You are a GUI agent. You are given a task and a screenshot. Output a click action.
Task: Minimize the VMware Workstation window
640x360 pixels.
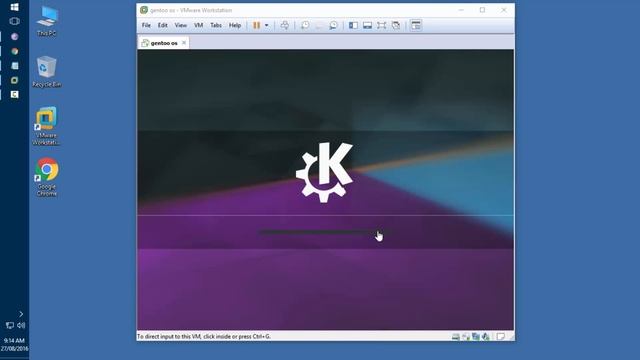[461, 10]
